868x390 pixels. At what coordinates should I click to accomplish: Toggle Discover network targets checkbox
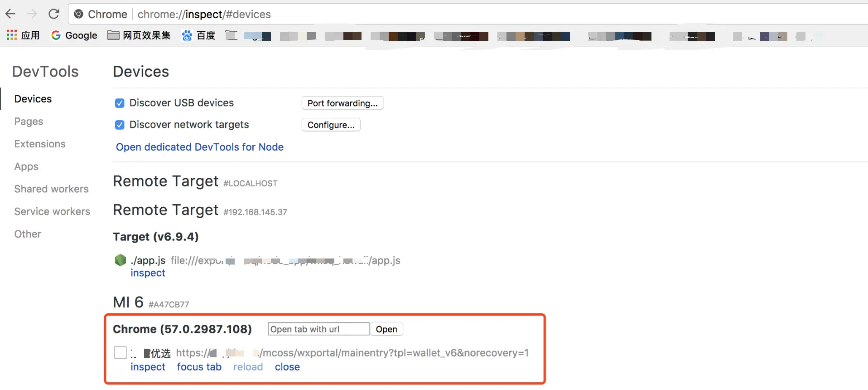(x=120, y=125)
